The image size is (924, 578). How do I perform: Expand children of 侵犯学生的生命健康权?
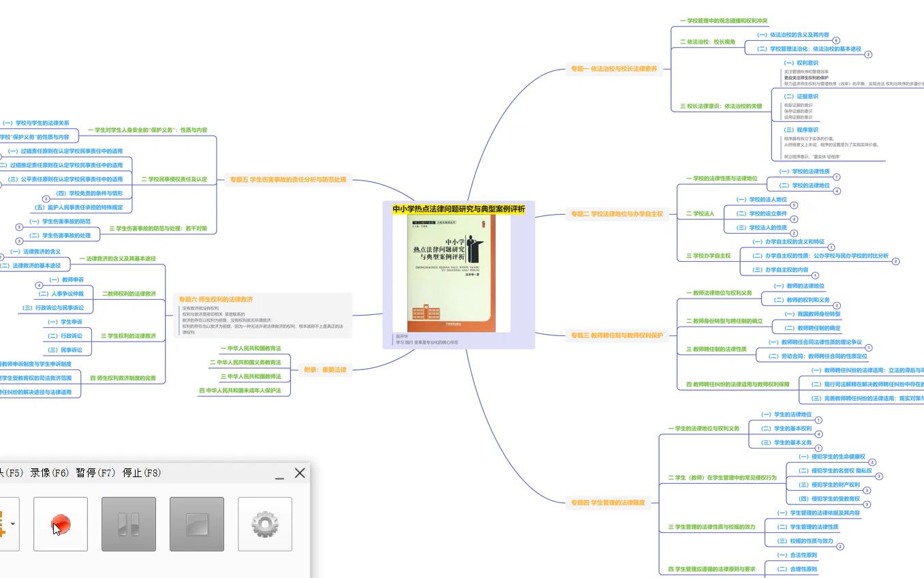pos(872,462)
